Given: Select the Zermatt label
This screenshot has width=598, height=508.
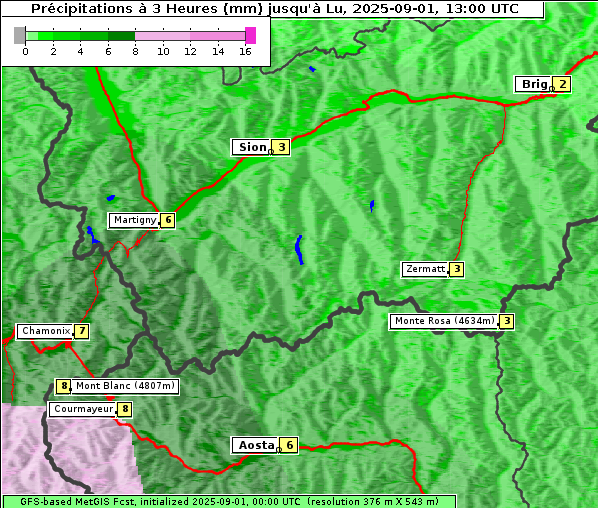Looking at the screenshot, I should point(425,269).
